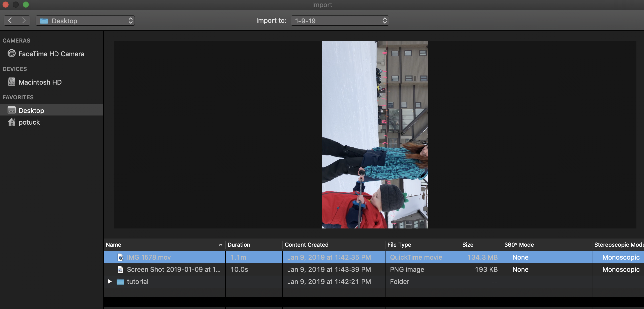Open the FaceTime HD Camera in sidebar

coord(52,54)
